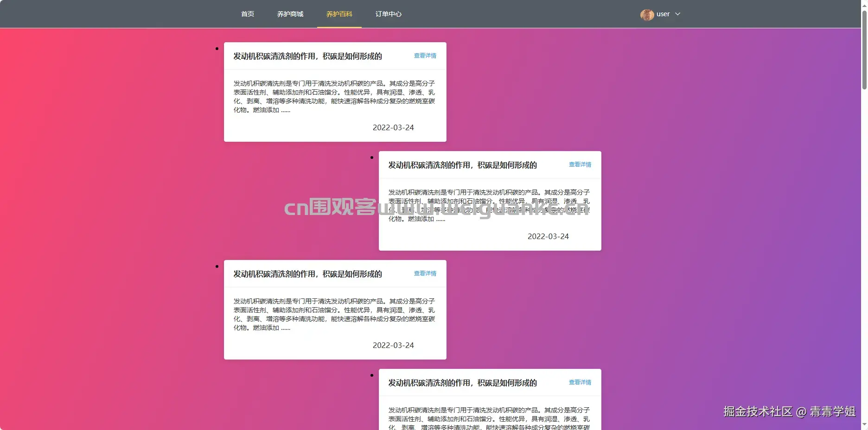Image resolution: width=868 pixels, height=430 pixels.
Task: Click the fourth card's article title
Action: pos(462,383)
